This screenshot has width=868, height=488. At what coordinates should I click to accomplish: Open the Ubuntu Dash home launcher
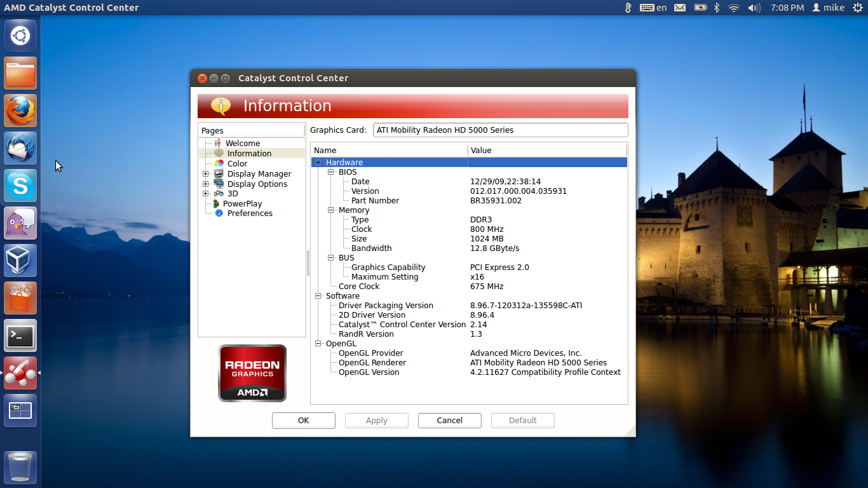(20, 36)
